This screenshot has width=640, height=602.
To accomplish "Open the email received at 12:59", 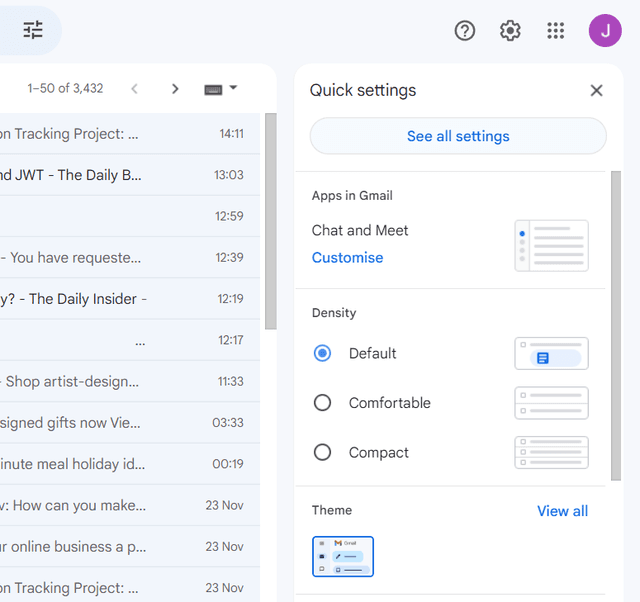I will [130, 216].
